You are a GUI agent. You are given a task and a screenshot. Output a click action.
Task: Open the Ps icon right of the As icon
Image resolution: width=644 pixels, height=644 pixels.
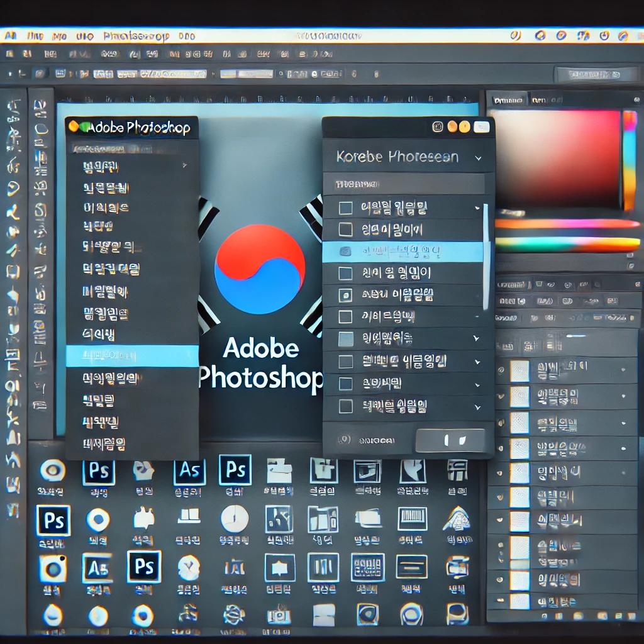[x=235, y=469]
